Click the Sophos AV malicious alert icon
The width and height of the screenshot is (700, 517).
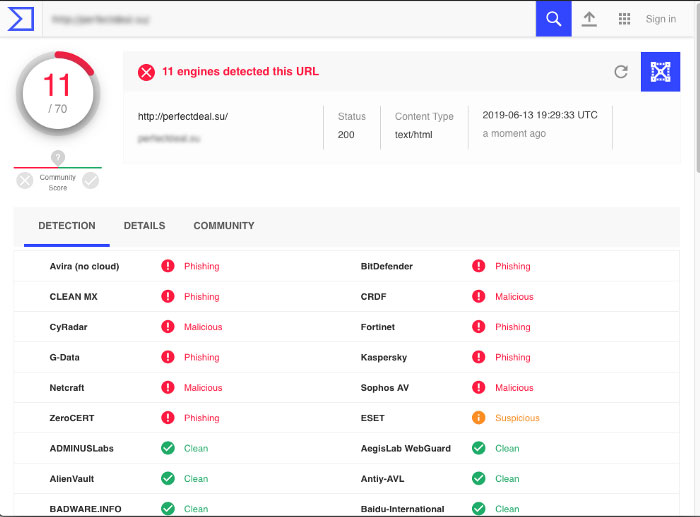pyautogui.click(x=479, y=388)
